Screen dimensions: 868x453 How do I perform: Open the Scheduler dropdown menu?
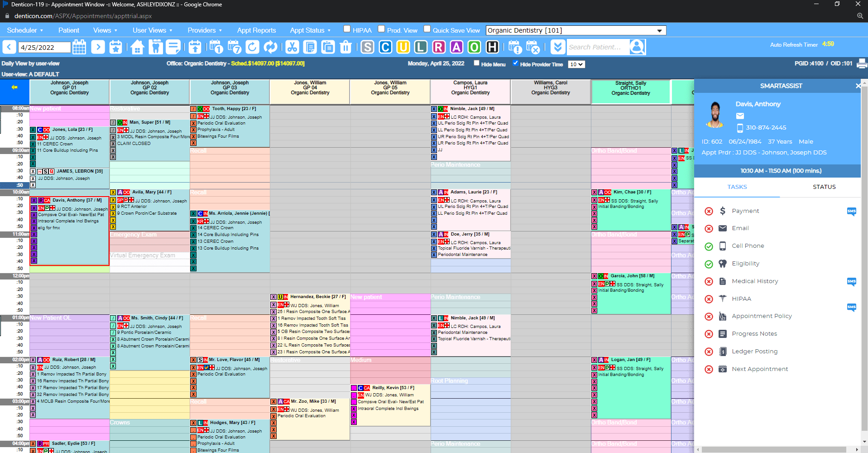[x=25, y=30]
